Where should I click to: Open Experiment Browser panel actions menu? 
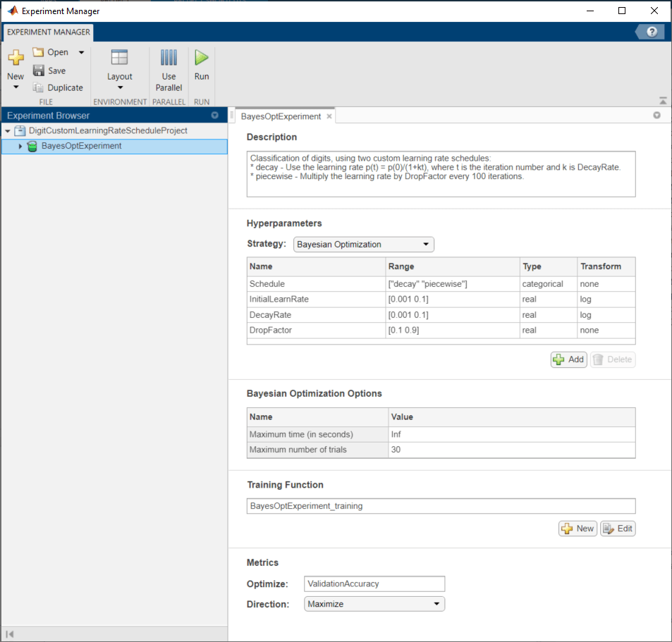[214, 115]
